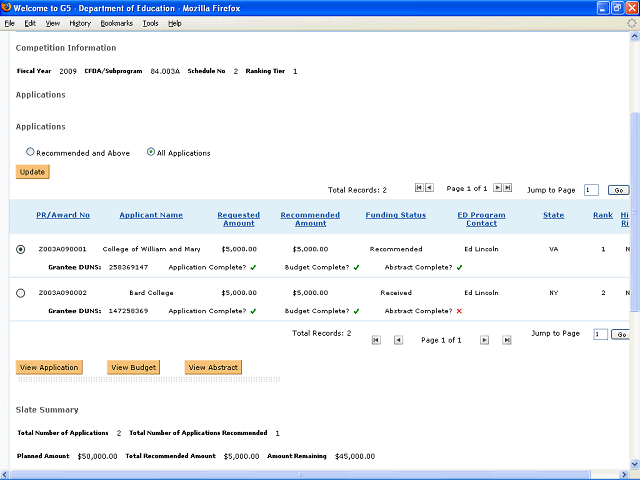The height and width of the screenshot is (480, 640).
Task: Click the top Jump to Page input field
Action: coord(591,189)
